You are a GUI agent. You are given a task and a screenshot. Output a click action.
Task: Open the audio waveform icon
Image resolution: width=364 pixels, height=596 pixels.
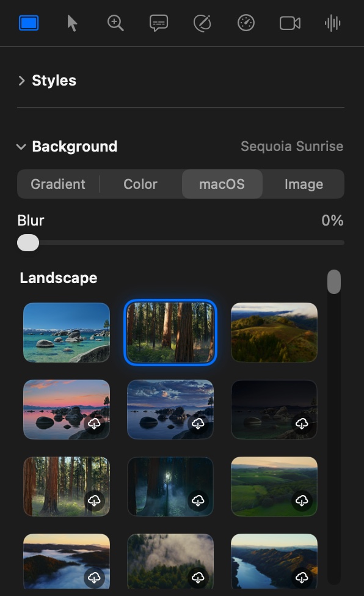coord(332,23)
